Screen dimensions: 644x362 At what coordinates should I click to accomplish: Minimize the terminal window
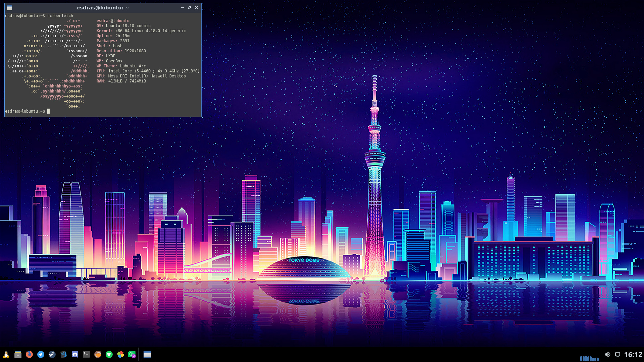point(182,8)
